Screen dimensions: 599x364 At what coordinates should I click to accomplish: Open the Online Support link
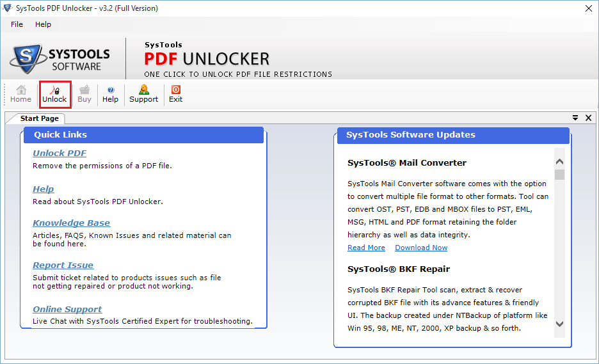tap(67, 310)
